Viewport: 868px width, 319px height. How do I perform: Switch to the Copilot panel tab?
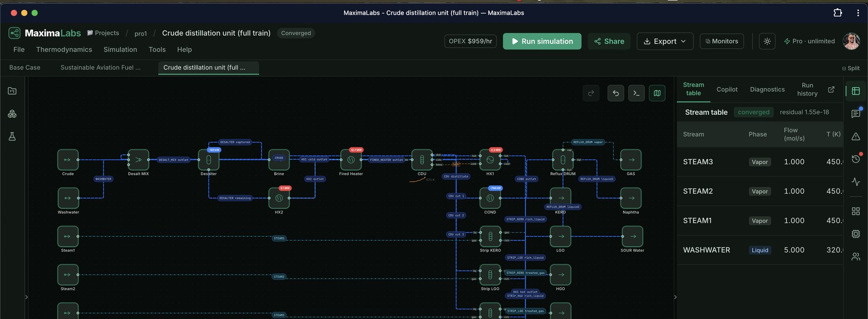727,89
